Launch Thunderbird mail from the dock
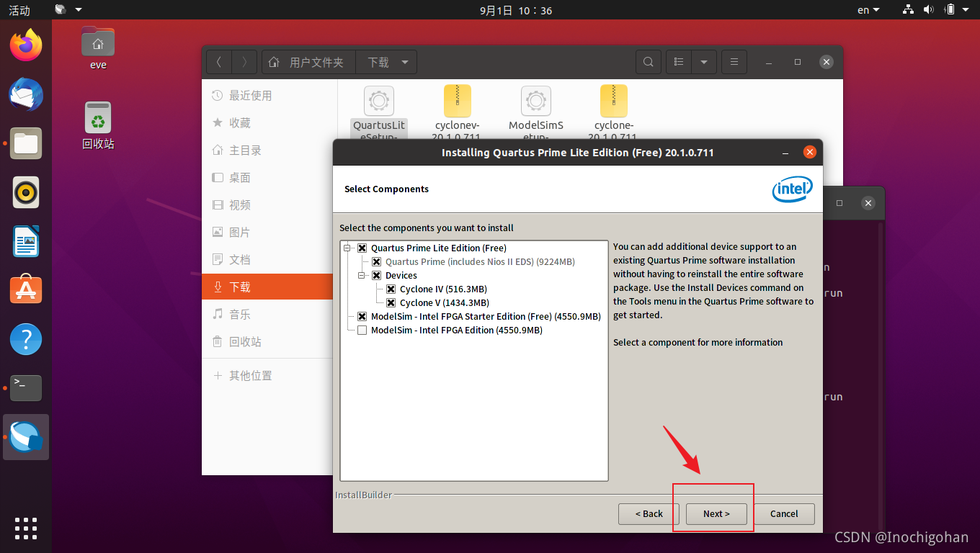 pyautogui.click(x=26, y=94)
